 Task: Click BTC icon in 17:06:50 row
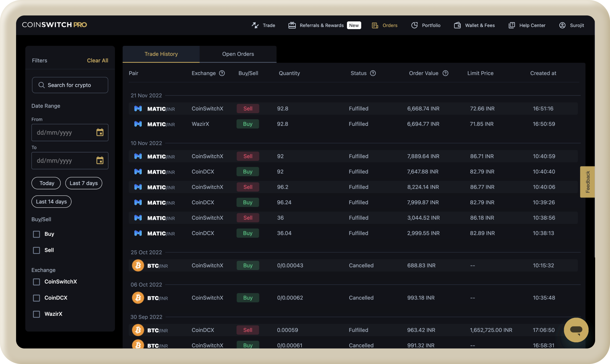pos(138,330)
